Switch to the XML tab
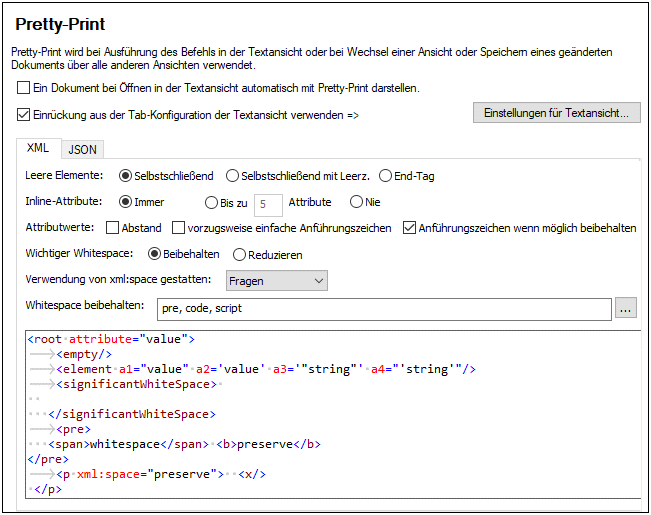Viewport: 651px width, 515px height. pos(38,148)
